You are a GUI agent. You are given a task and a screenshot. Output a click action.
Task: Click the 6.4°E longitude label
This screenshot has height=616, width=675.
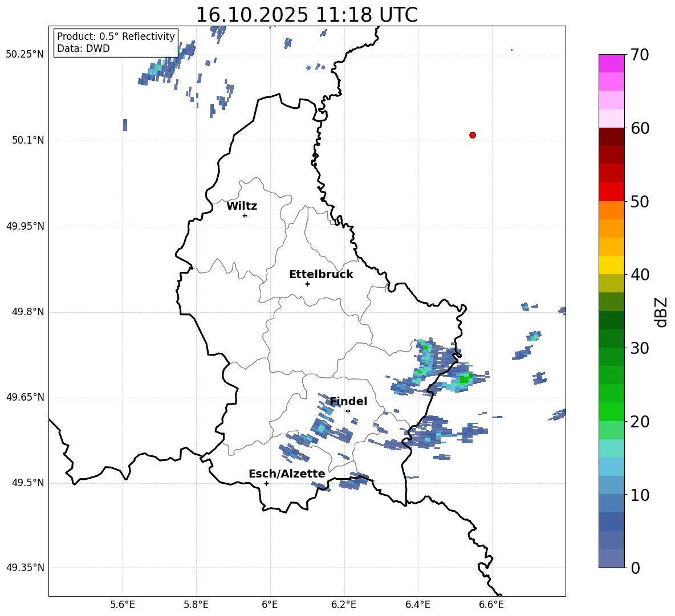coord(417,605)
